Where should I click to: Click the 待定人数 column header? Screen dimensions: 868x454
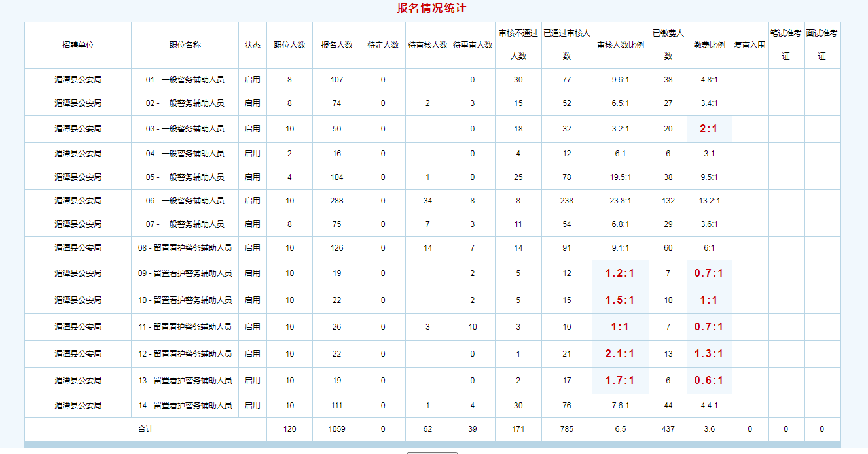pyautogui.click(x=383, y=45)
